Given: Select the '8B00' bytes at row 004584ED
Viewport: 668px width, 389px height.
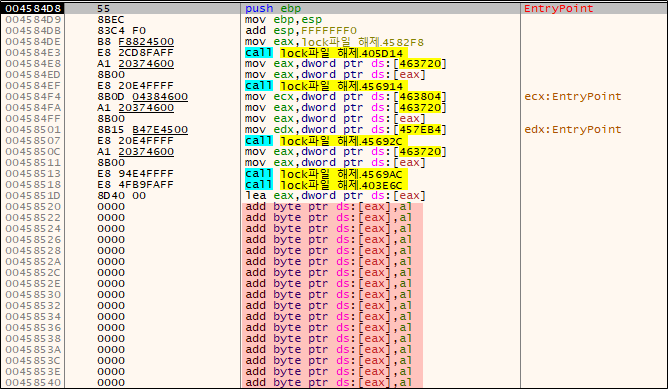Looking at the screenshot, I should (x=111, y=75).
